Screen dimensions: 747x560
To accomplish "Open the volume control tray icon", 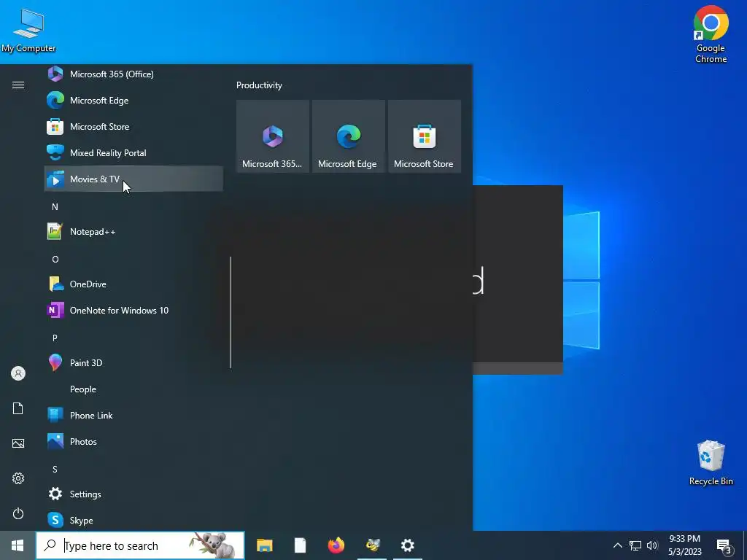I will tap(652, 545).
